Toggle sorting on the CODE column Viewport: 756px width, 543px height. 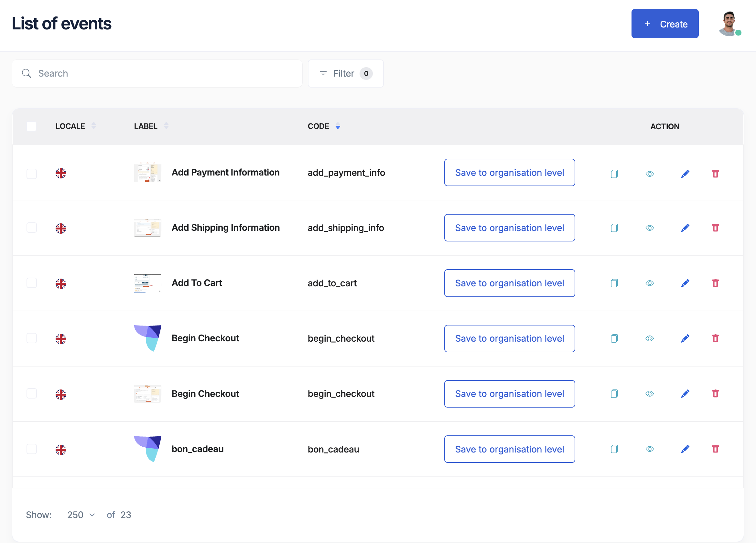[338, 127]
